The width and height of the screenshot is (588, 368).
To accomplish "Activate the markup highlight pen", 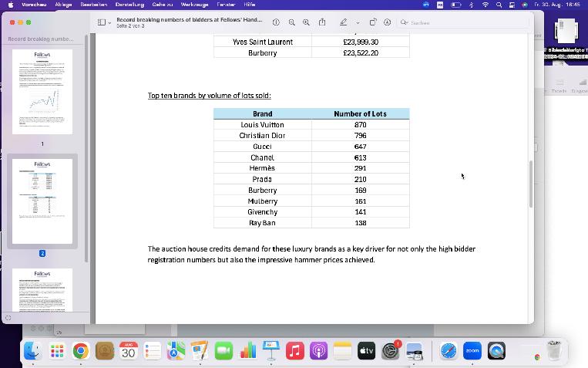I will click(x=343, y=22).
